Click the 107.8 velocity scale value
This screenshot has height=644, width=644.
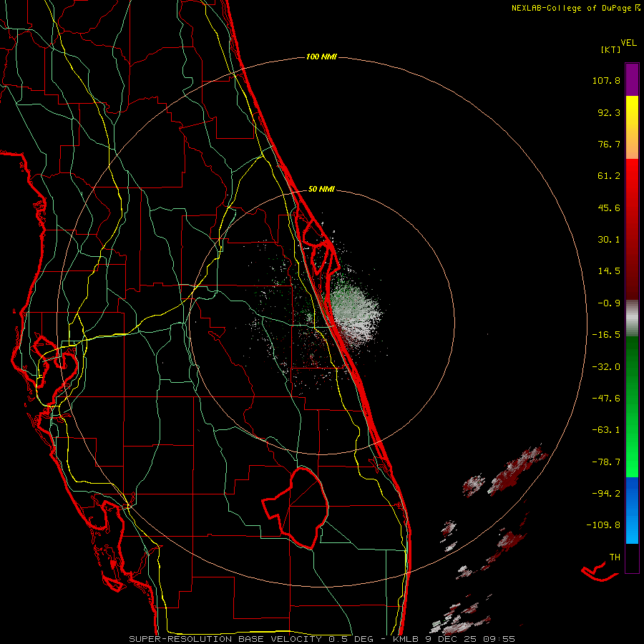click(x=606, y=80)
